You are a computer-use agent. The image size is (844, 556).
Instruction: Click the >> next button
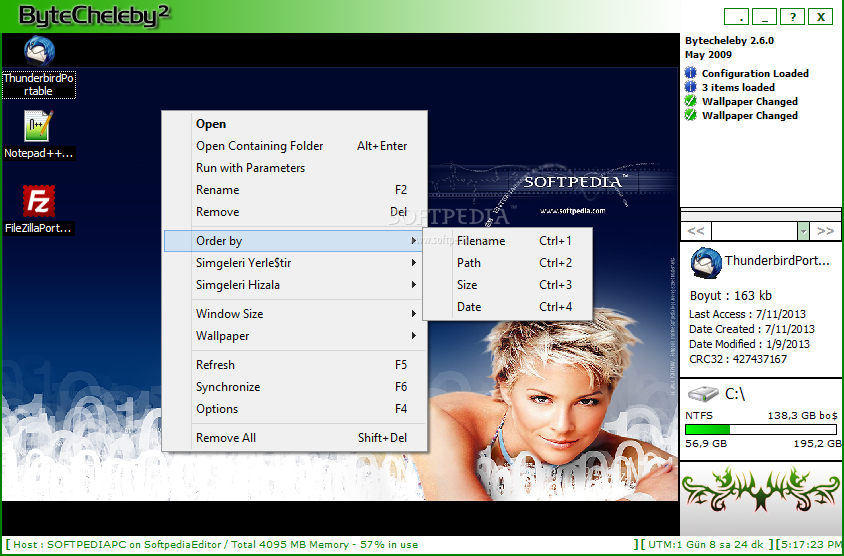pos(825,231)
